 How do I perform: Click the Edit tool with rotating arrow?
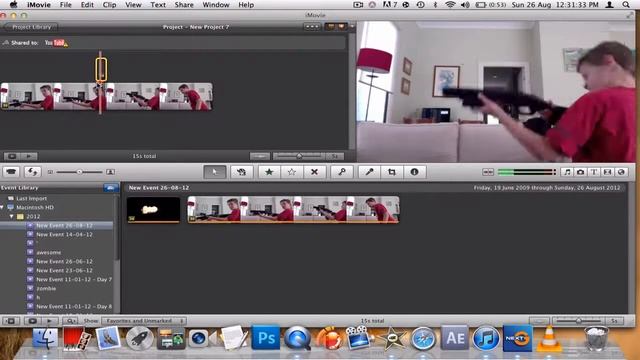241,172
